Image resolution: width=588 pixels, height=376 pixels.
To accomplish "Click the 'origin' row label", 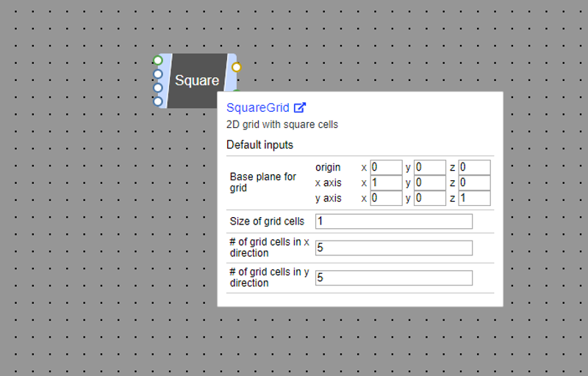I will coord(328,167).
